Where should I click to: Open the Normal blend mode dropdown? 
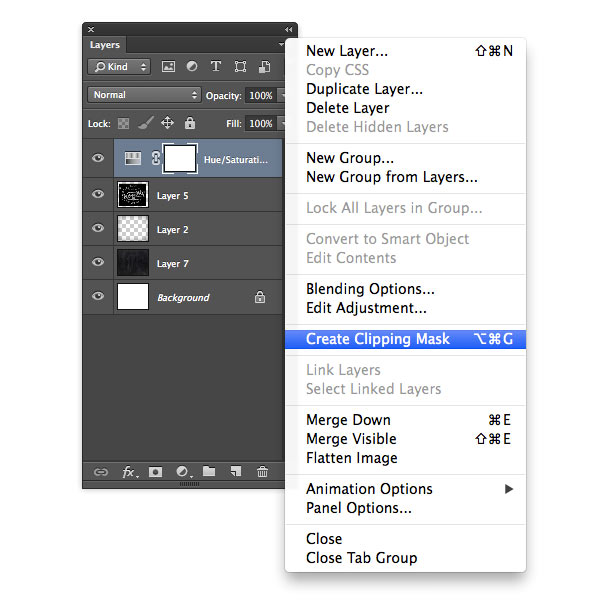(x=144, y=95)
